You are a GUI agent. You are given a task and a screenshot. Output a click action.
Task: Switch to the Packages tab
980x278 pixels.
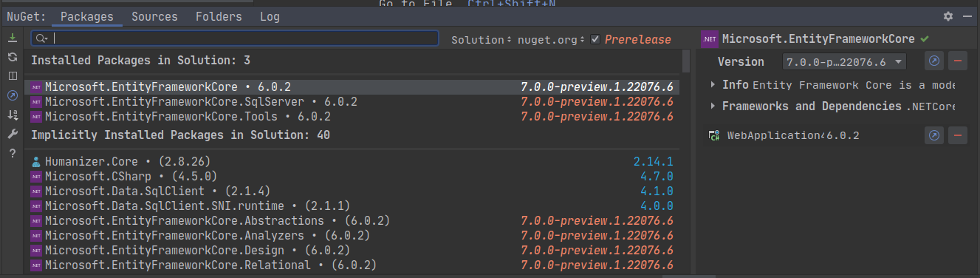click(87, 16)
